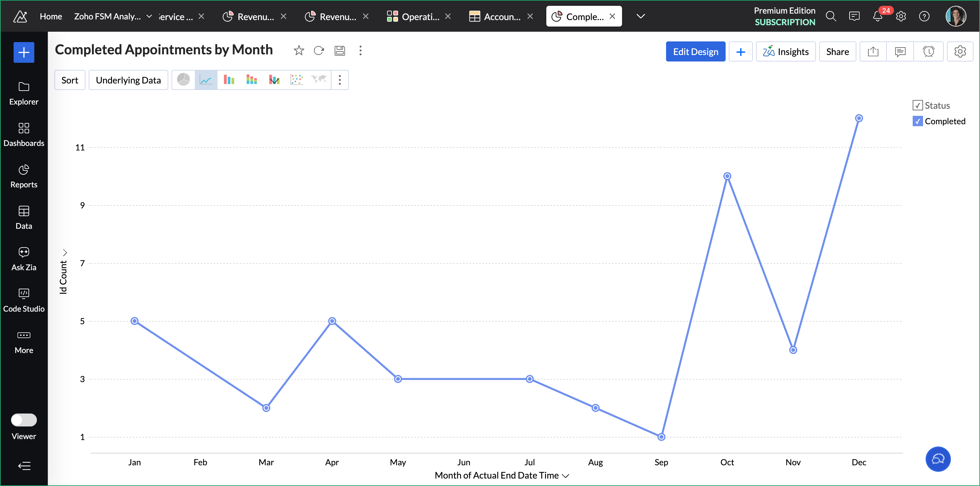Expand the Month of Actual End Date Time dropdown
This screenshot has width=980, height=486.
pos(565,476)
